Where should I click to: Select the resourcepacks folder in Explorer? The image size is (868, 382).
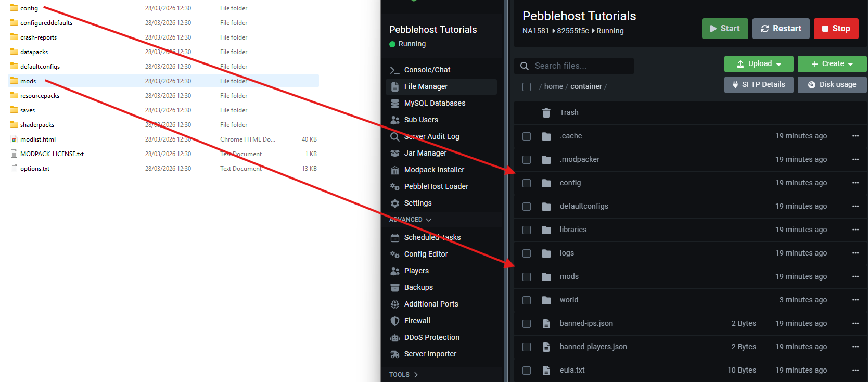click(40, 96)
